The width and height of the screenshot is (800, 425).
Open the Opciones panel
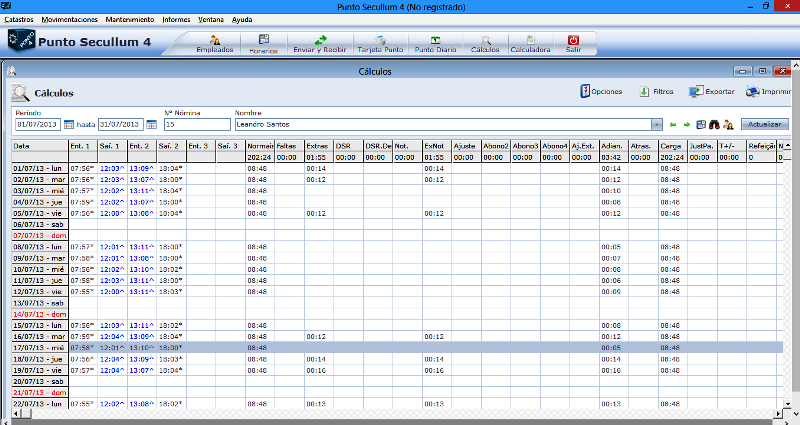[602, 92]
